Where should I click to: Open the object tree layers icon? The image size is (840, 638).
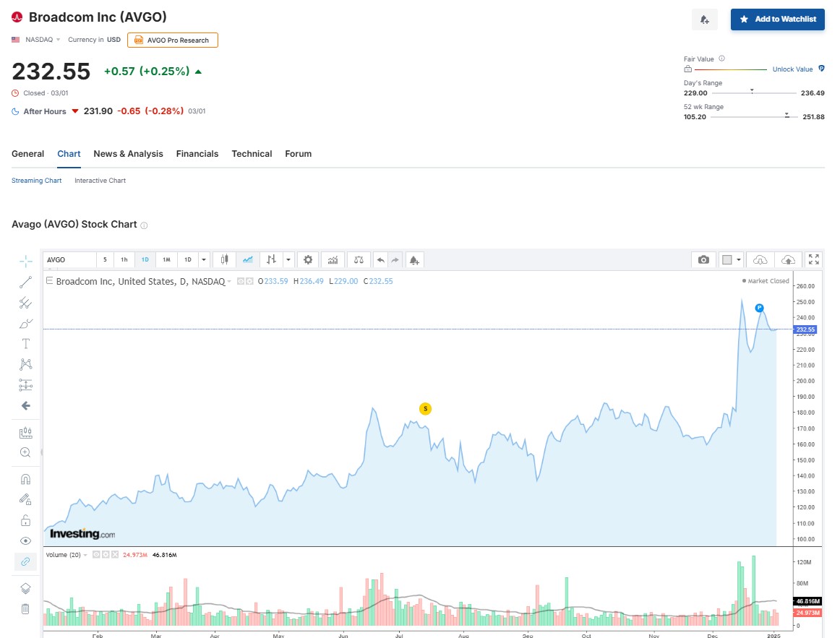coord(26,588)
